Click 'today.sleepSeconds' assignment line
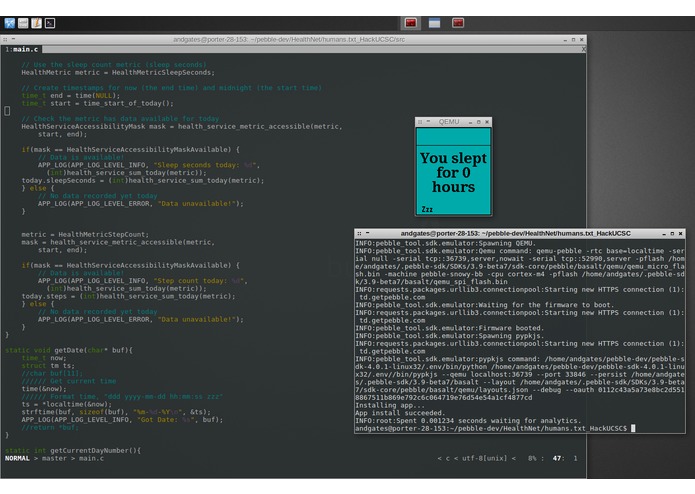Screen dimensions: 695x494 pos(142,181)
